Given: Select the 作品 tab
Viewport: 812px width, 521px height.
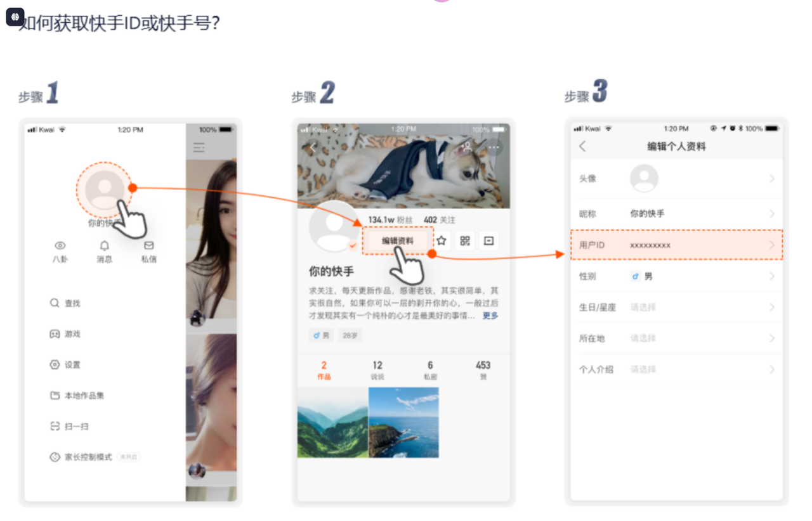Looking at the screenshot, I should click(x=324, y=370).
